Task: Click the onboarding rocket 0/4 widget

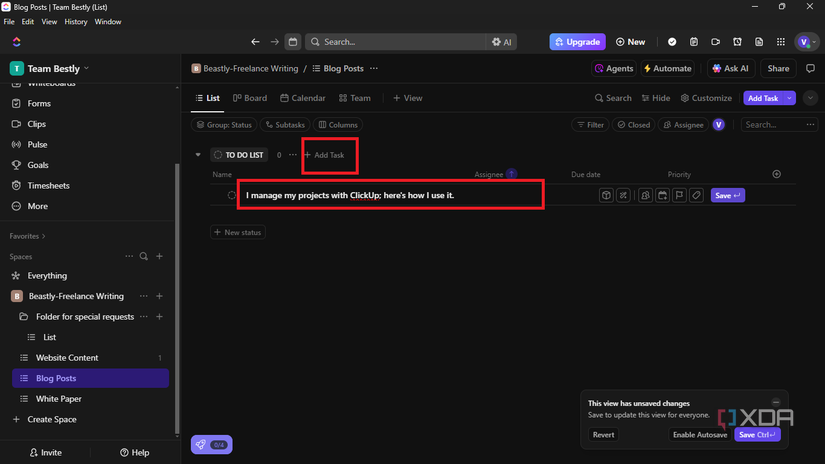Action: pos(212,445)
